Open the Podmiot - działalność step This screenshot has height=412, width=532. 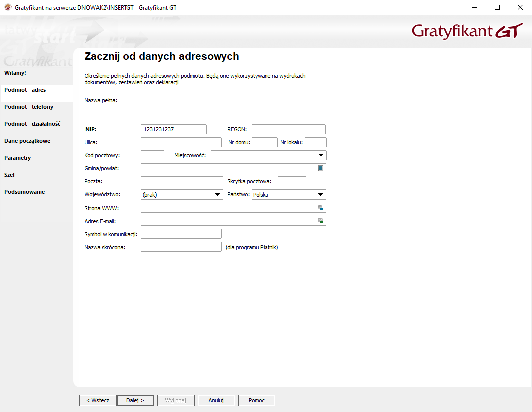pos(32,124)
